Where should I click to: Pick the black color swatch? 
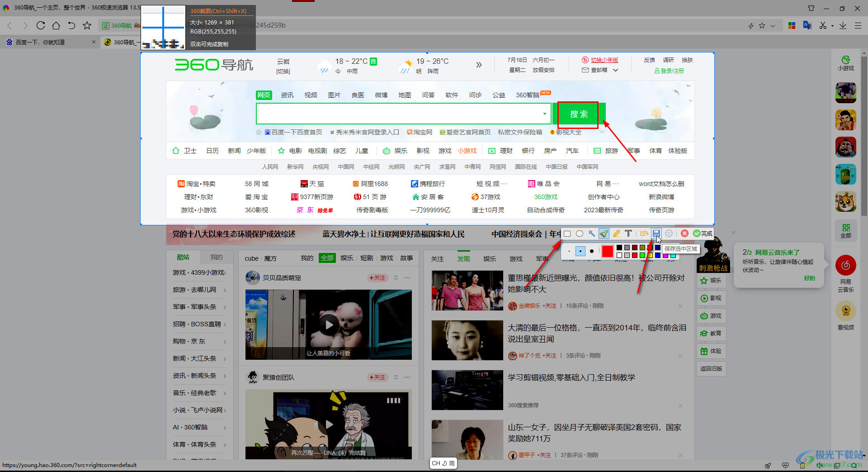click(x=619, y=248)
